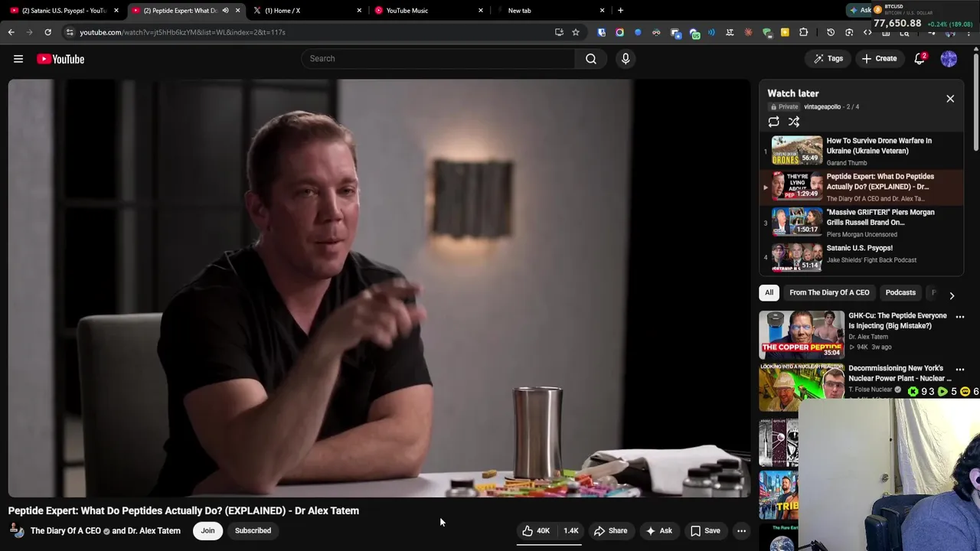Viewport: 980px width, 551px height.
Task: Open the Subscribed button options
Action: [x=253, y=531]
